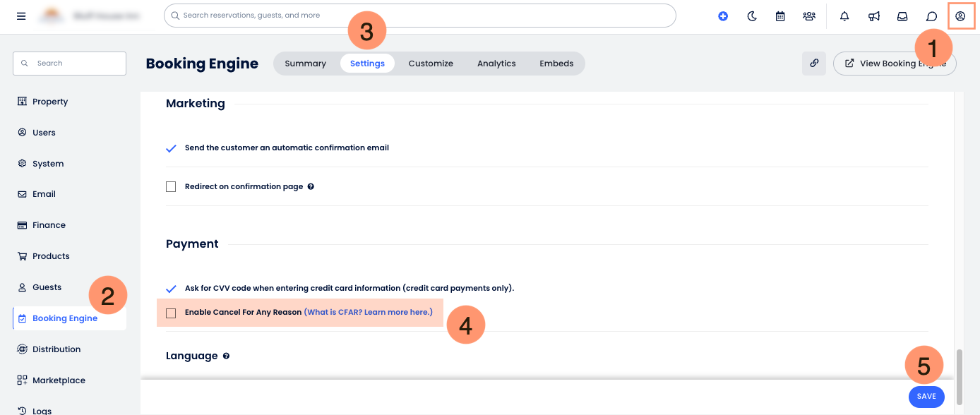Copy the booking engine link icon

click(813, 63)
